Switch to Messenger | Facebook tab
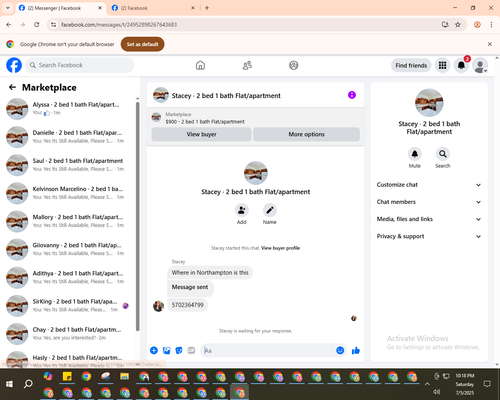 (61, 8)
